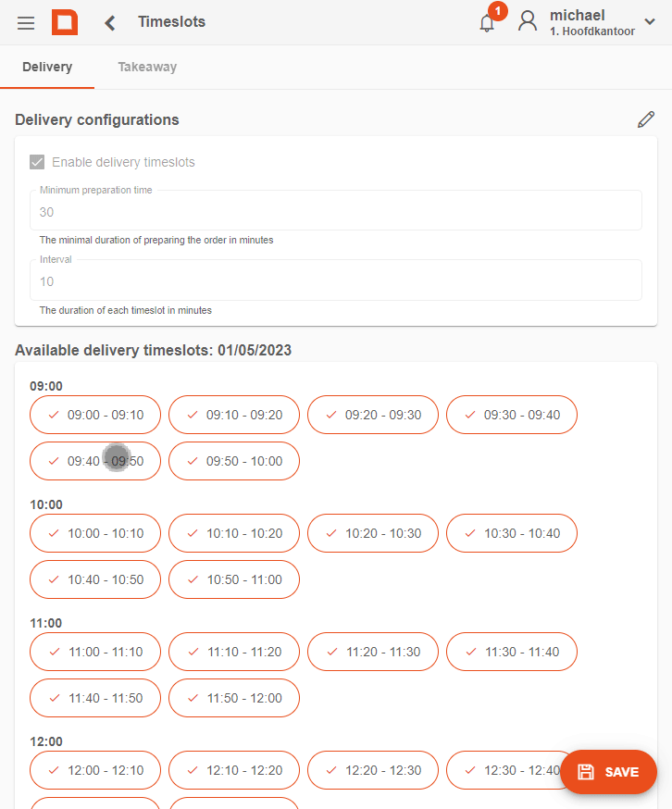The height and width of the screenshot is (809, 672).
Task: Click the user profile avatar icon
Action: point(528,21)
